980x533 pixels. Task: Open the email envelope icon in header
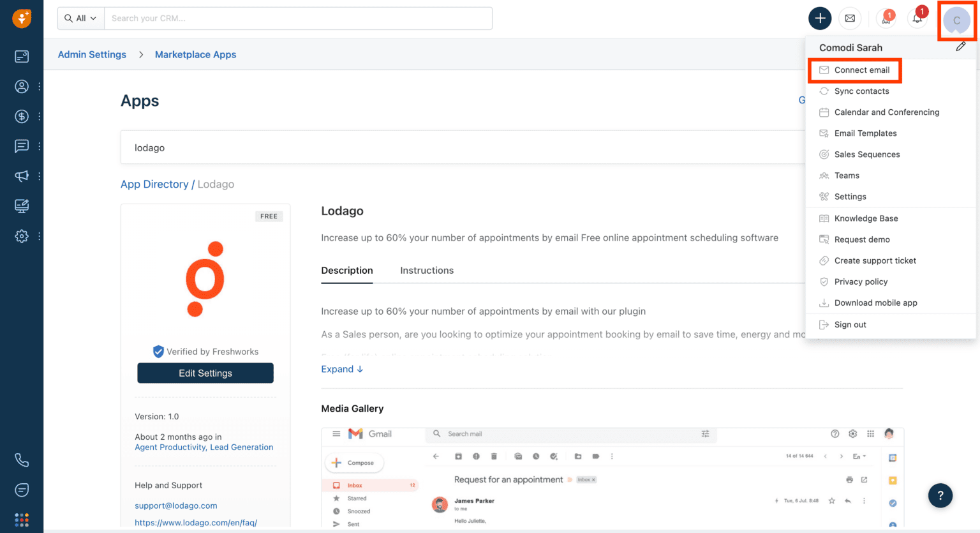click(x=850, y=19)
